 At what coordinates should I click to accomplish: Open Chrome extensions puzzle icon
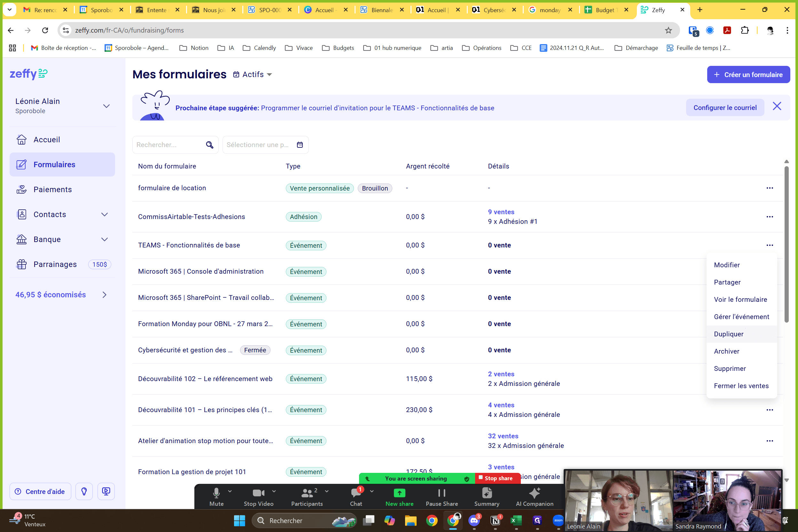point(745,30)
